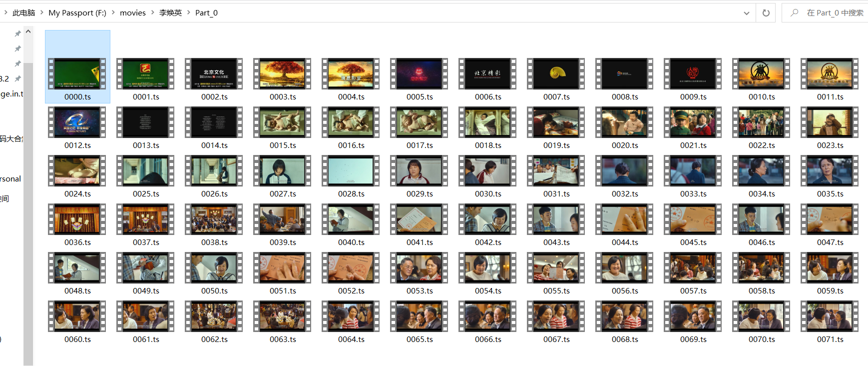
Task: Click the file name 0044.ts
Action: coord(625,242)
